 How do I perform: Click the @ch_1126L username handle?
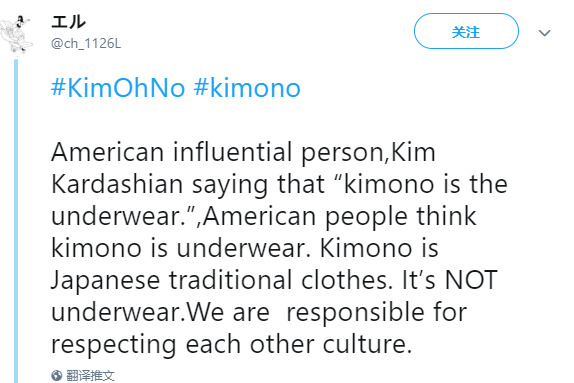86,44
